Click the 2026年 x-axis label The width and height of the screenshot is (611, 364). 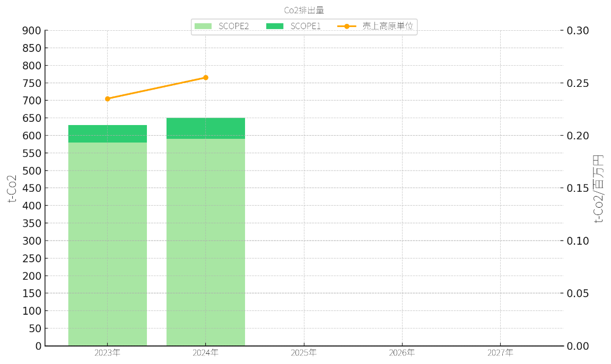[402, 353]
